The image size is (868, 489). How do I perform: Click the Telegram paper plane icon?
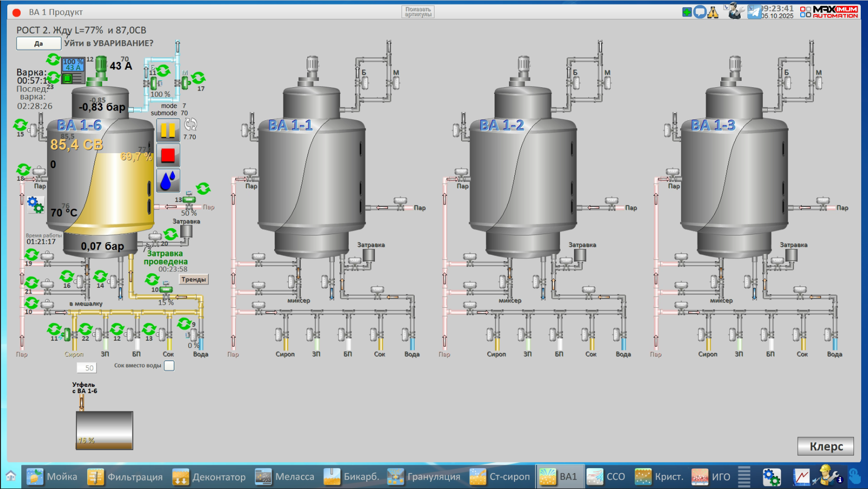pos(754,12)
